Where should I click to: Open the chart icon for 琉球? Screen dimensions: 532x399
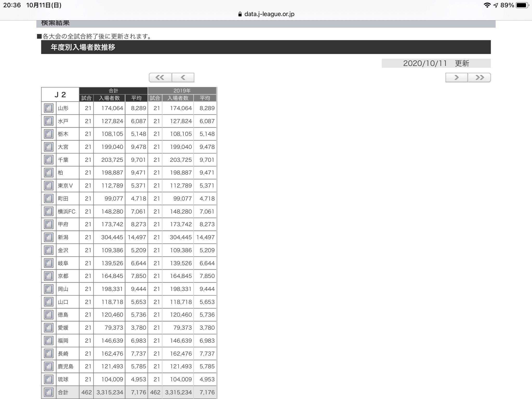coord(49,380)
